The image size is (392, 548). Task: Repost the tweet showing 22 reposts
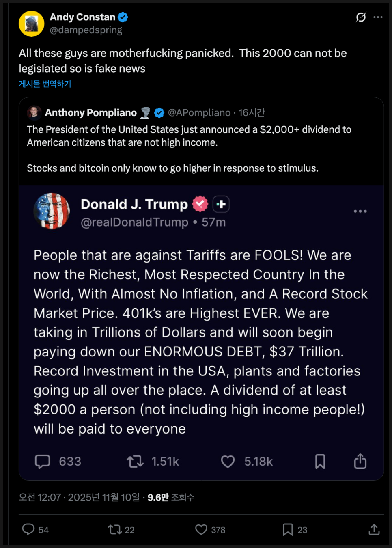pyautogui.click(x=115, y=529)
